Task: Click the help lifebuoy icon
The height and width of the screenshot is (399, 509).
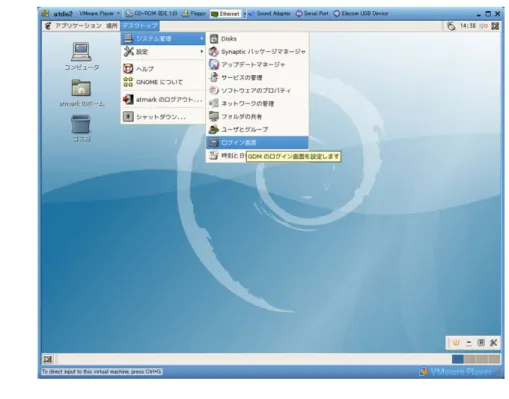Action: tap(128, 69)
